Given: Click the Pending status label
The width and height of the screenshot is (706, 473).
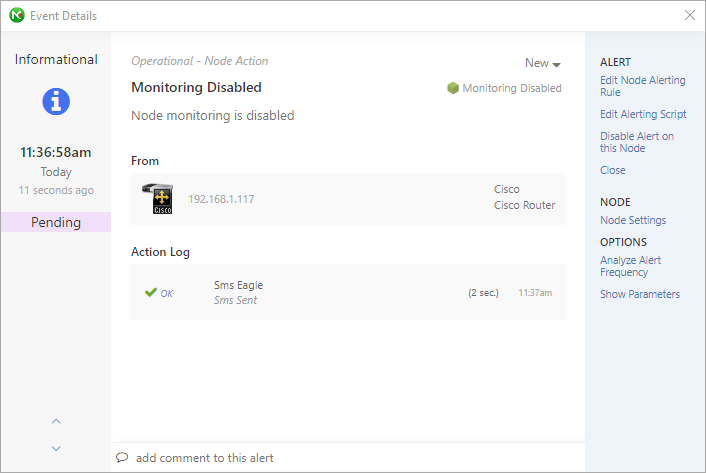Looking at the screenshot, I should [x=56, y=222].
